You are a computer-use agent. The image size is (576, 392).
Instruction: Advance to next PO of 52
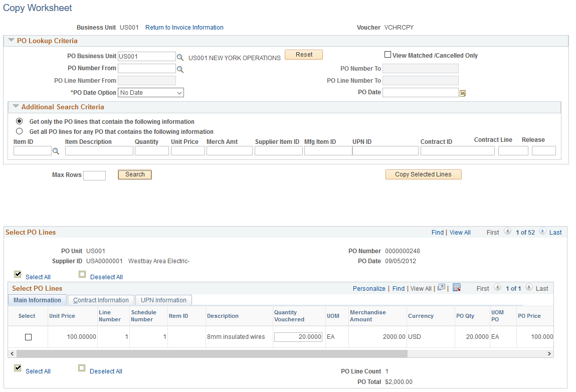point(542,232)
